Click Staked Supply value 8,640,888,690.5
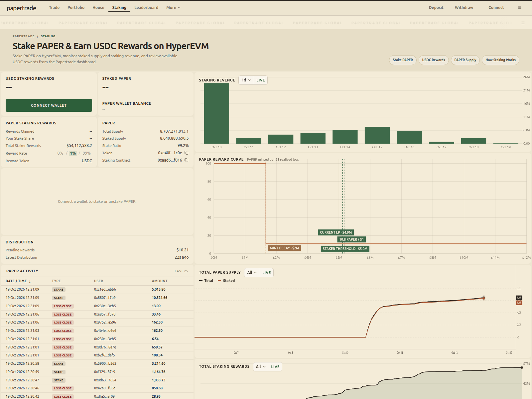This screenshot has height=399, width=532. [174, 138]
